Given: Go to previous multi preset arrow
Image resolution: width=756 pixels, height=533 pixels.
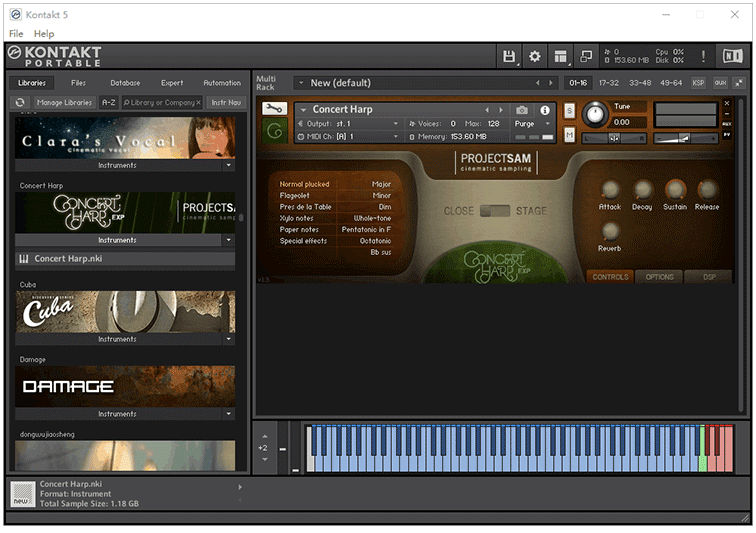Looking at the screenshot, I should [538, 83].
